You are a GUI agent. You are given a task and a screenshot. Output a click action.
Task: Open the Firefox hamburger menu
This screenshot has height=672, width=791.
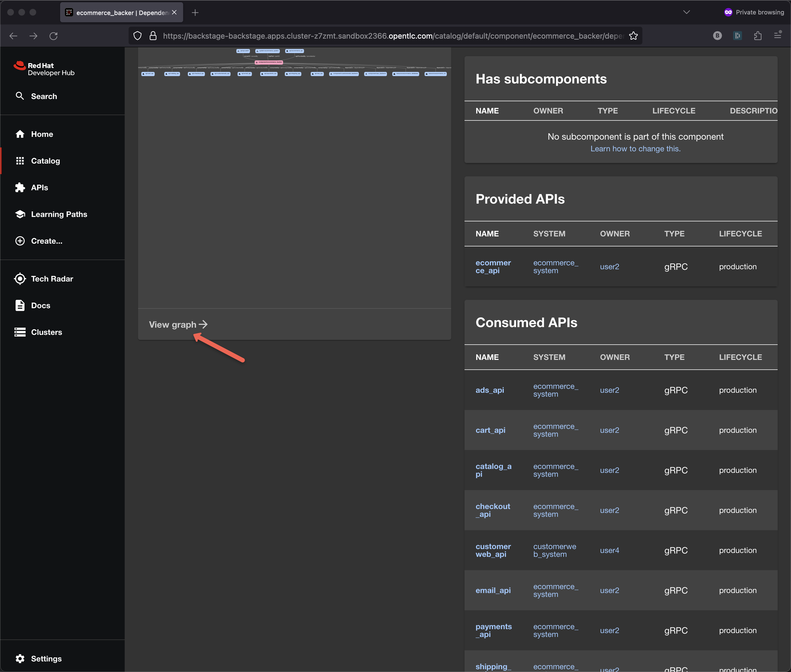coord(777,36)
